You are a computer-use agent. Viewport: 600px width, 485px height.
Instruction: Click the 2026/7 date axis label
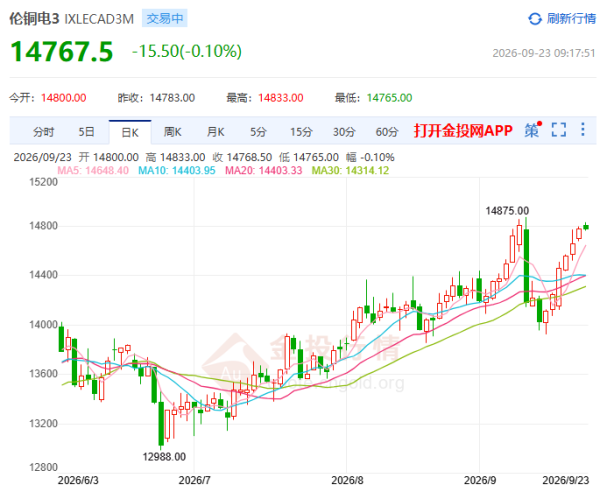[x=194, y=480]
